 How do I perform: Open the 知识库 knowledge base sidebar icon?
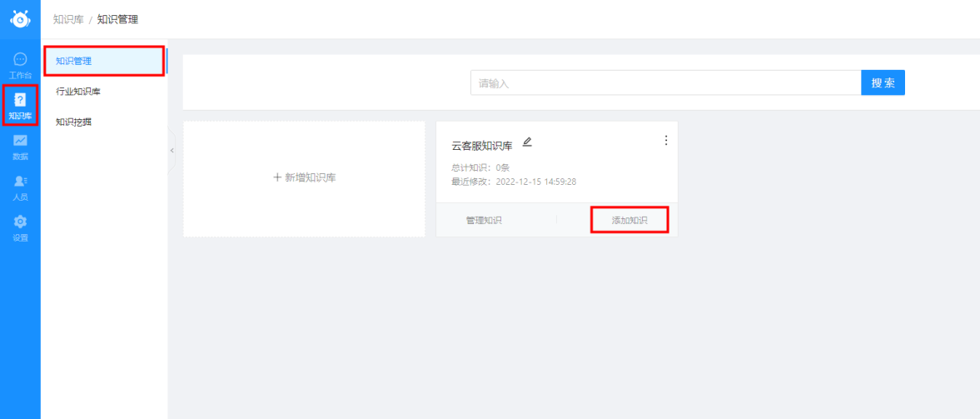[x=20, y=106]
